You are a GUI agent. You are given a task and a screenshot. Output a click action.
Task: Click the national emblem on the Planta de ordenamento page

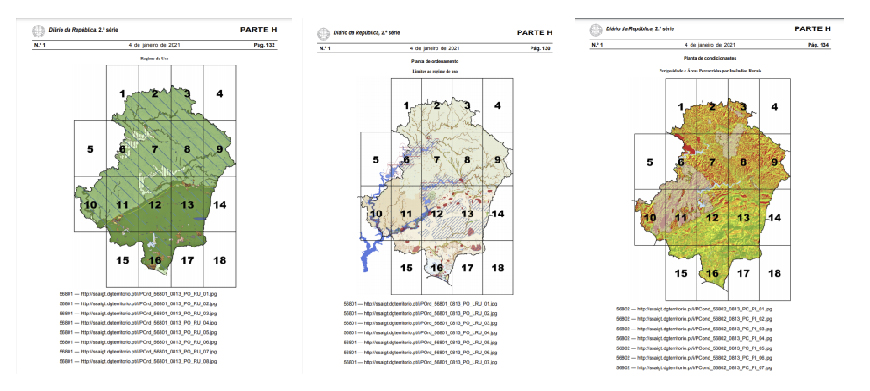tap(323, 34)
